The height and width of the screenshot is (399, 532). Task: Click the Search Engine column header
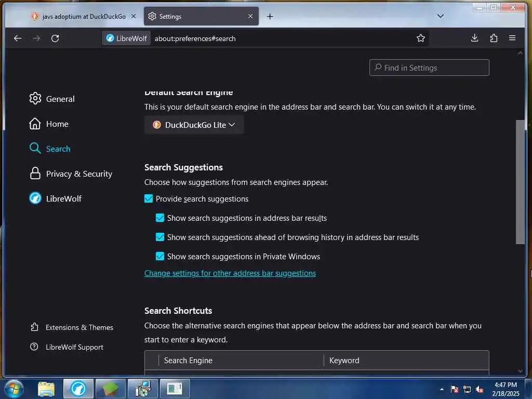click(x=241, y=361)
